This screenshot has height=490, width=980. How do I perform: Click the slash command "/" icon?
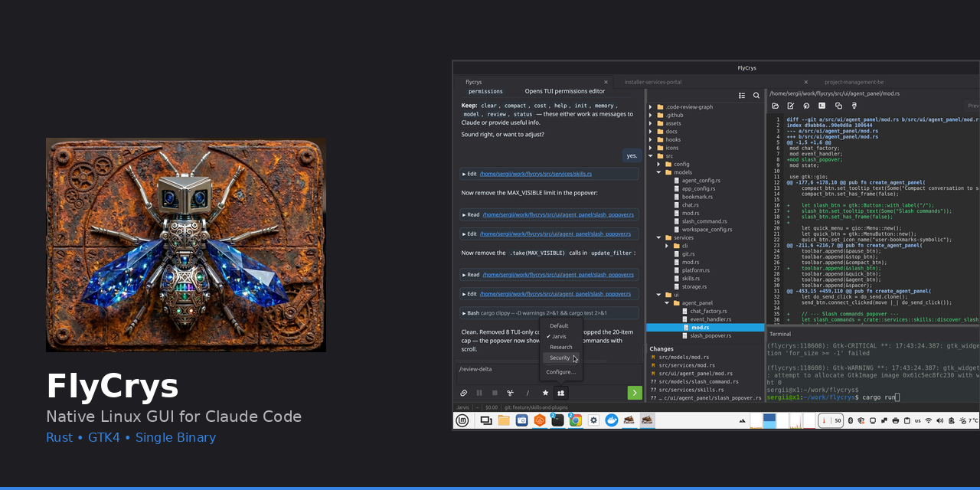(x=528, y=393)
